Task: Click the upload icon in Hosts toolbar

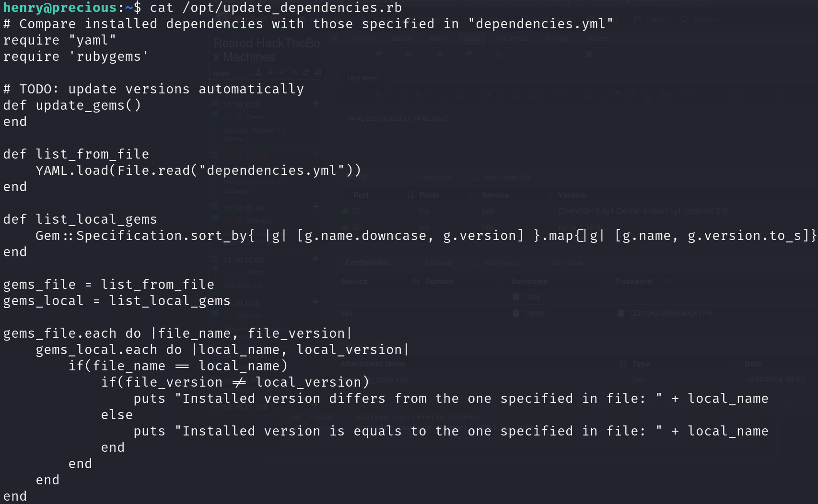Action: [258, 73]
